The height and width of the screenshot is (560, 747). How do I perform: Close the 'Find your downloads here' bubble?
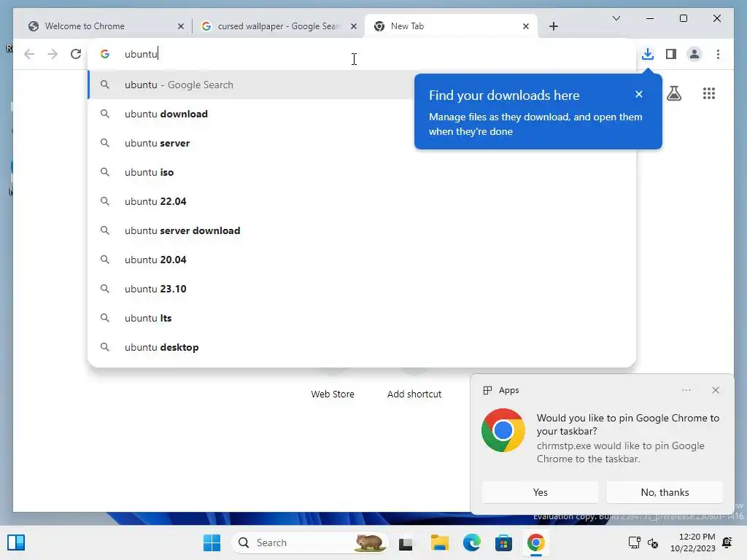(x=639, y=94)
